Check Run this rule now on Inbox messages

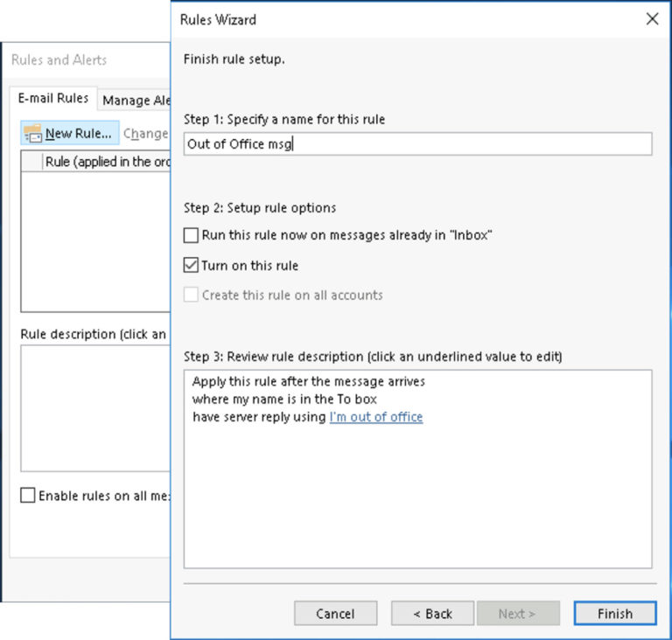click(x=191, y=235)
